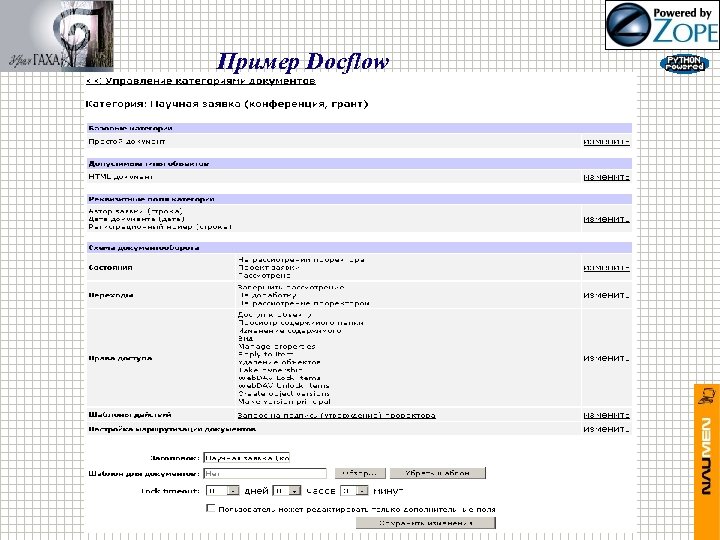Click the HTML документ text
This screenshot has height=540, width=720.
(120, 177)
